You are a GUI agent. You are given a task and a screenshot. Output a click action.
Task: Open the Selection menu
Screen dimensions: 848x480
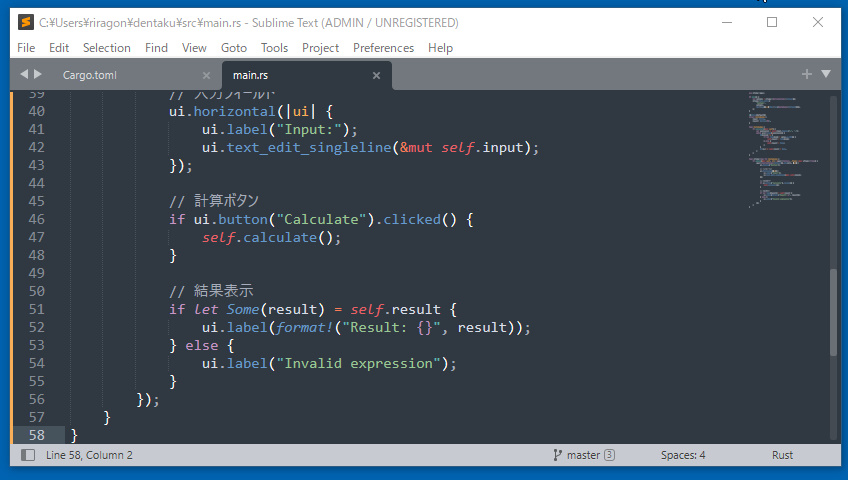[x=106, y=47]
